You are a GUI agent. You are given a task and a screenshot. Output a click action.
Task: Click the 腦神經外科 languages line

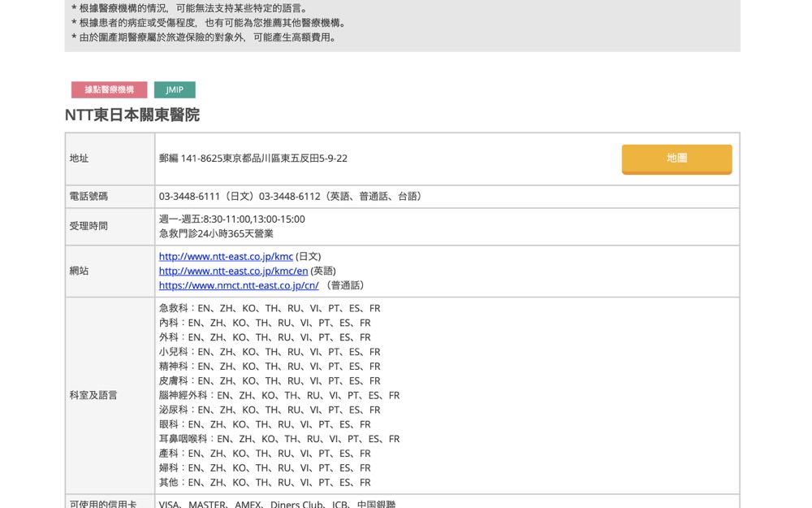point(279,395)
